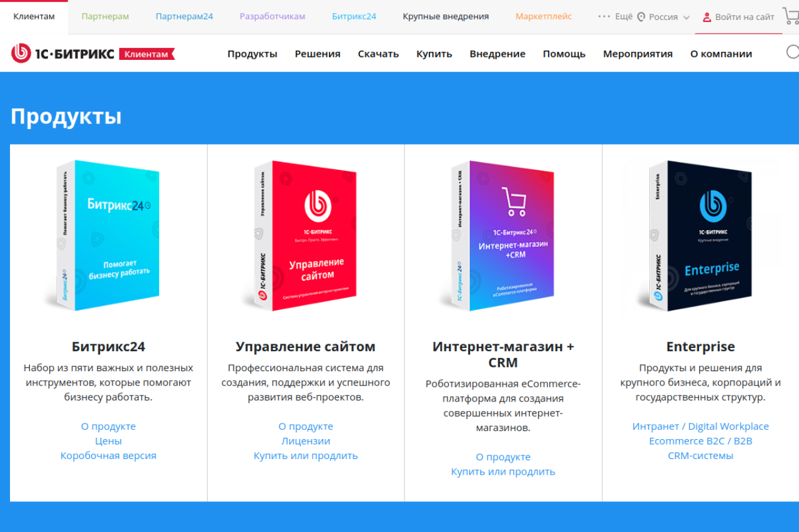This screenshot has height=532, width=799.
Task: Follow the Коробочная версия link
Action: tap(109, 455)
